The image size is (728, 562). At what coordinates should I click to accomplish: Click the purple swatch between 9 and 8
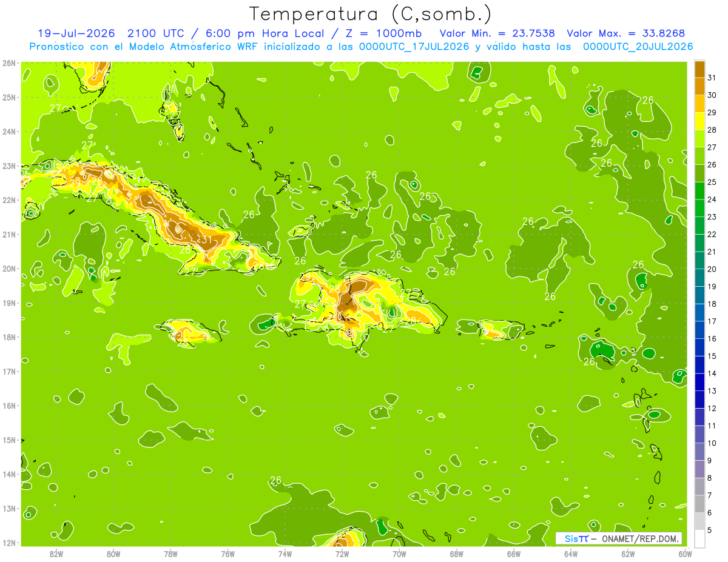click(699, 469)
